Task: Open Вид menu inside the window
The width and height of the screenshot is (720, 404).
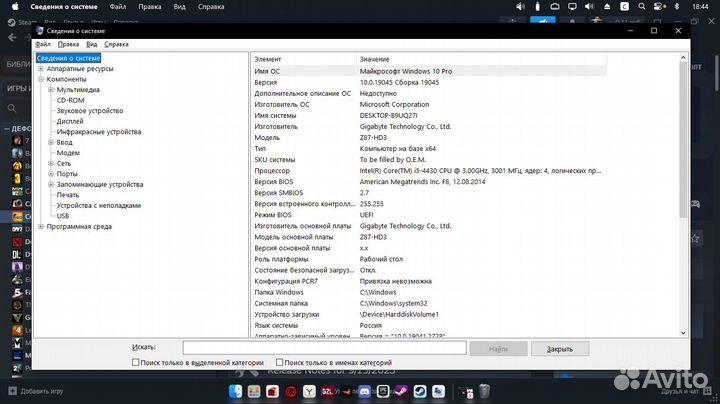Action: 92,44
